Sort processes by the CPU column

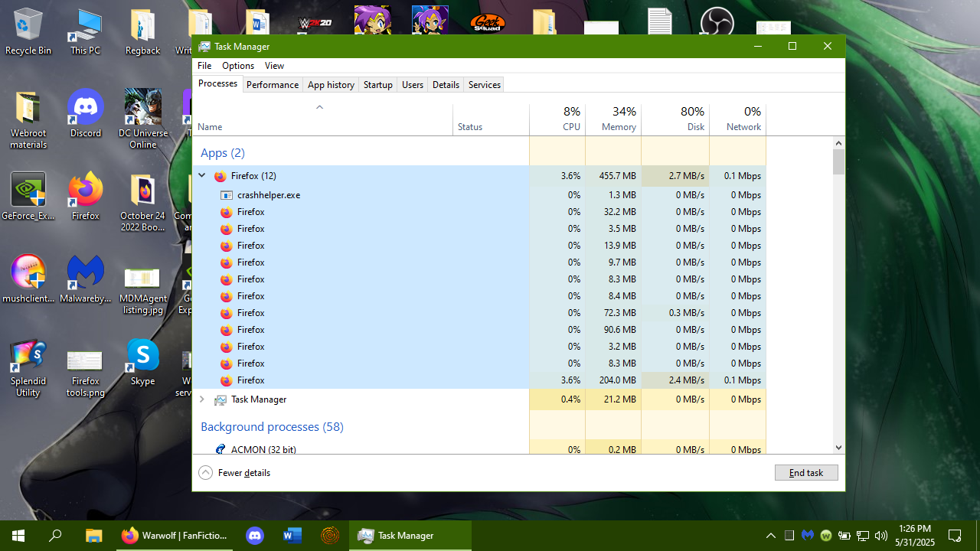pyautogui.click(x=557, y=119)
